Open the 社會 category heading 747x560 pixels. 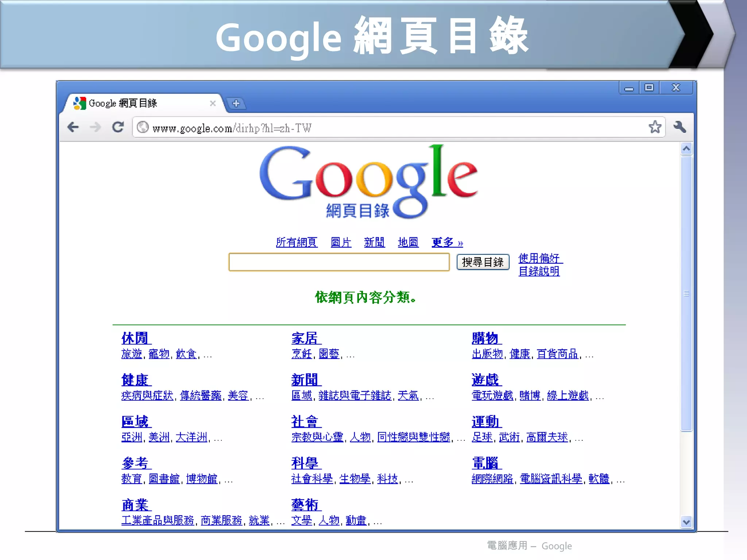(306, 421)
